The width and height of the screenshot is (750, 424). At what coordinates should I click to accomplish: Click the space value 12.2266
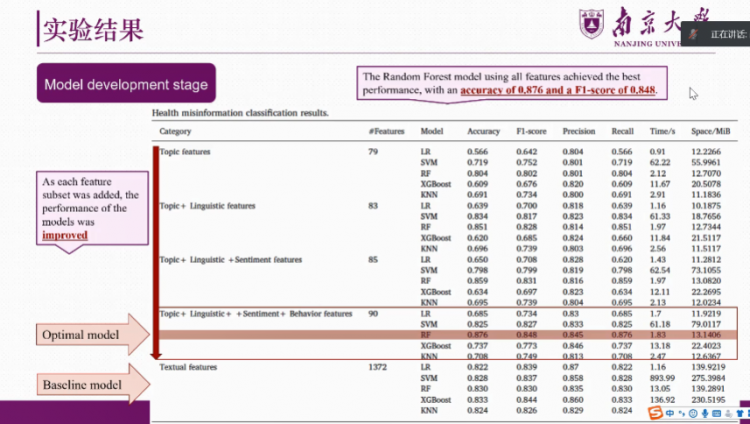point(706,152)
